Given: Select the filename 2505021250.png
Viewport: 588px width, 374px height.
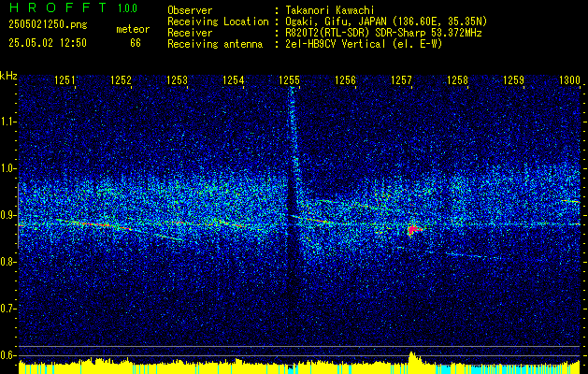Looking at the screenshot, I should (48, 25).
